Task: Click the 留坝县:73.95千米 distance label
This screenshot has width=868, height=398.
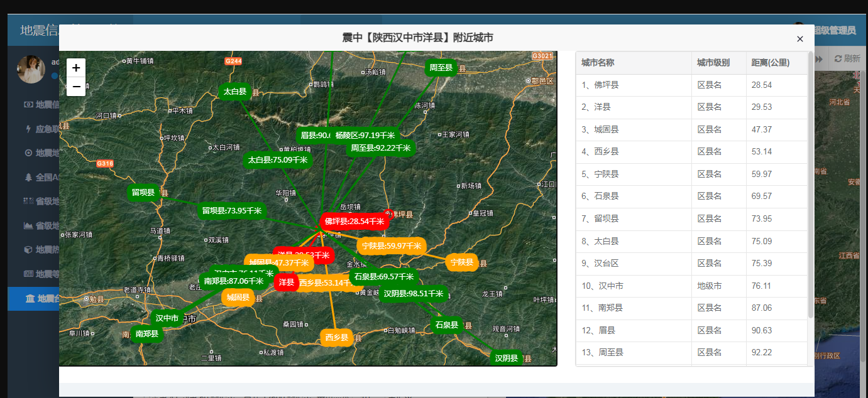Action: 233,210
